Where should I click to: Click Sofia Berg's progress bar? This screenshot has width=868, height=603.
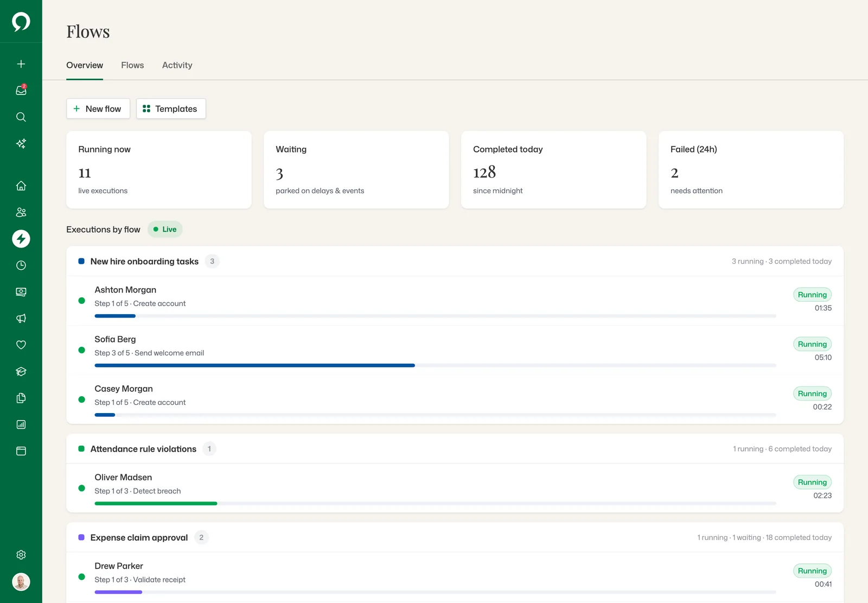[436, 365]
